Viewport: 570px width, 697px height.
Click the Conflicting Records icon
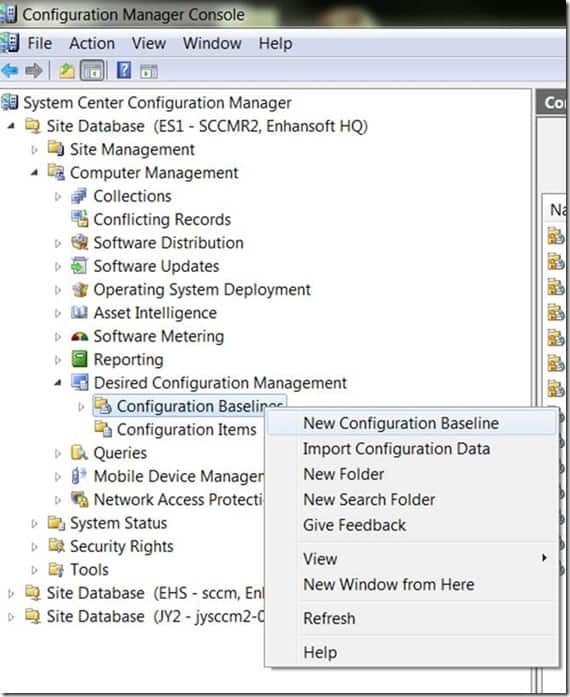pos(80,219)
